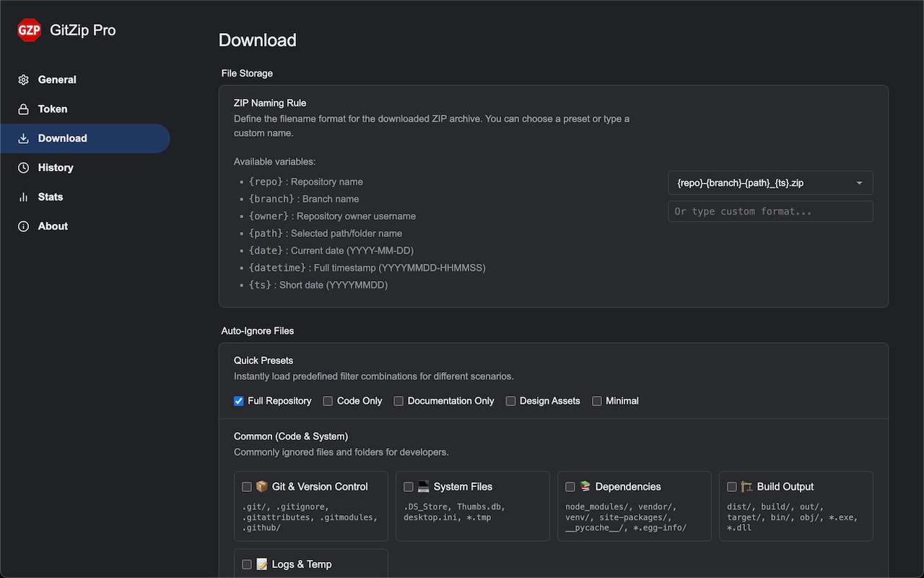Enable the Code Only preset
This screenshot has height=578, width=924.
coord(328,401)
